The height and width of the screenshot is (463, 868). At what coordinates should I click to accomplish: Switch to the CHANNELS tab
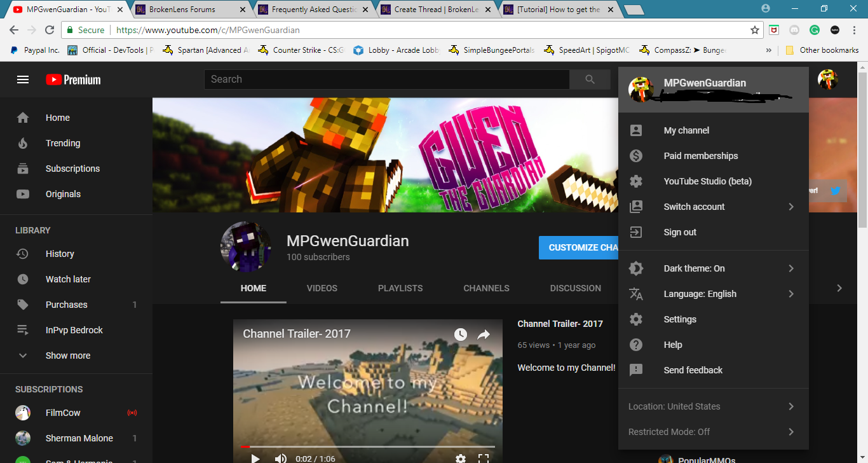(486, 288)
